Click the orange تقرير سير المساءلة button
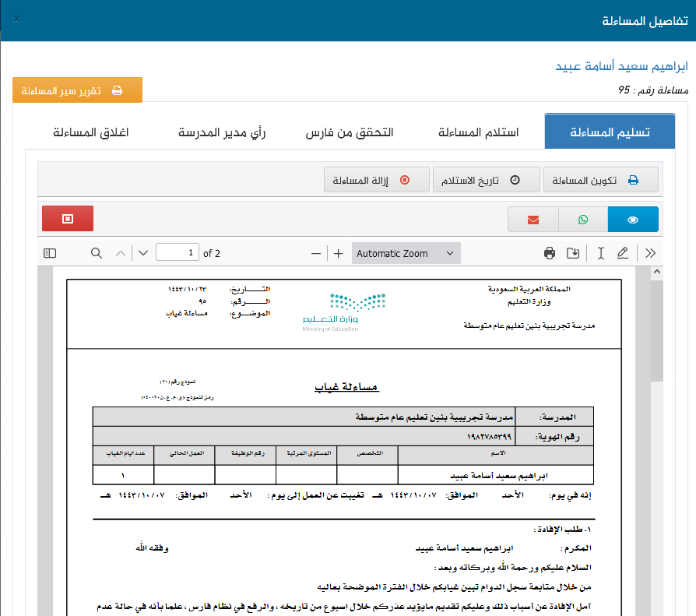 [77, 90]
